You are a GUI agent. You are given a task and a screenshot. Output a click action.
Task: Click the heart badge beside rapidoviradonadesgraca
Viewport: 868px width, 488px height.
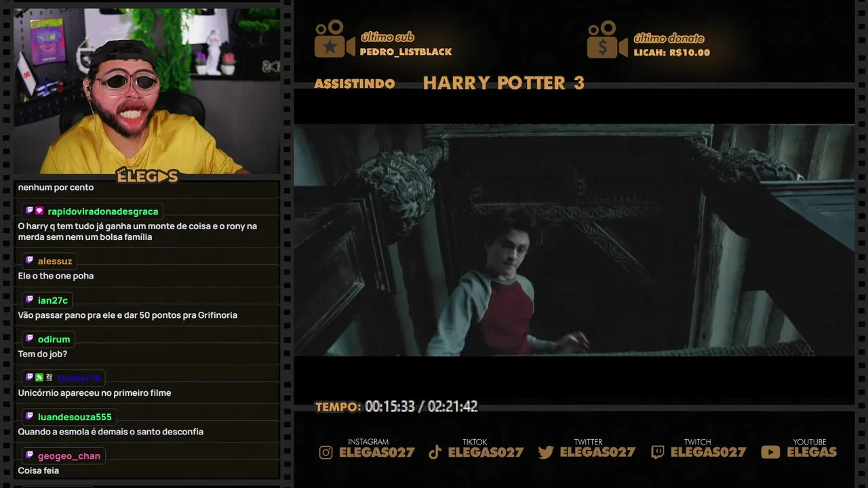39,211
